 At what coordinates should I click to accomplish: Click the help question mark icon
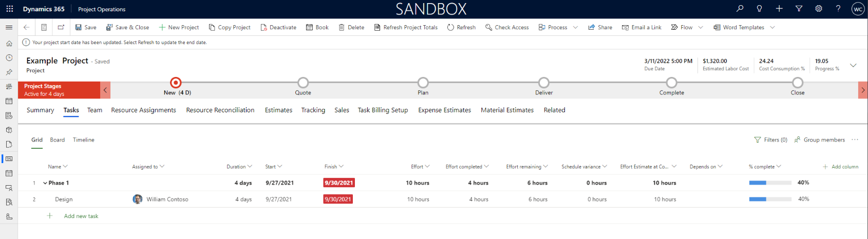click(x=838, y=8)
